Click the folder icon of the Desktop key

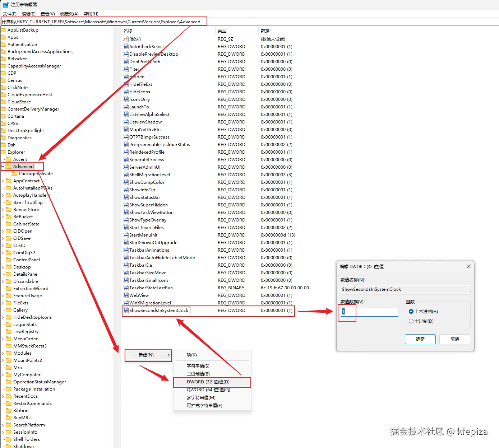tap(9, 267)
